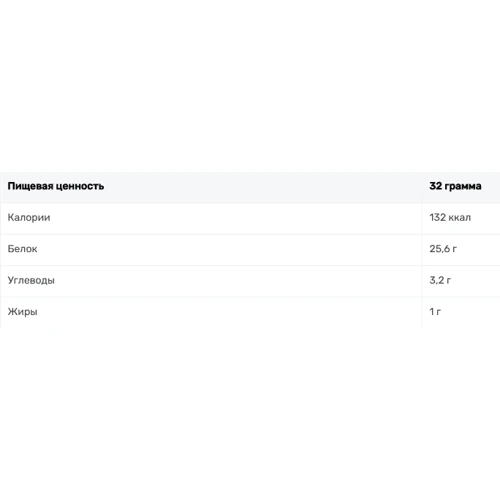Screen dimensions: 500x500
Task: Click the separator line between Белок and Углеводы
Action: pos(250,265)
